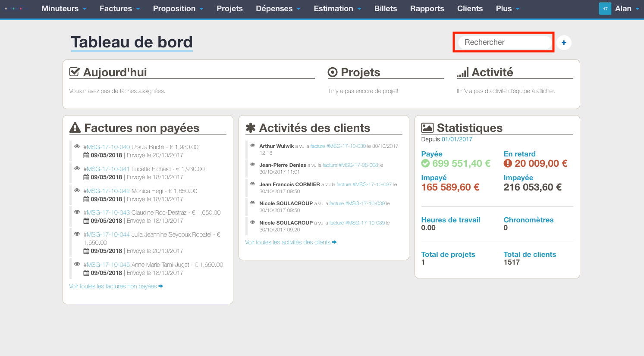Click the eye icon on invoice MSG-17-10-041

click(77, 169)
